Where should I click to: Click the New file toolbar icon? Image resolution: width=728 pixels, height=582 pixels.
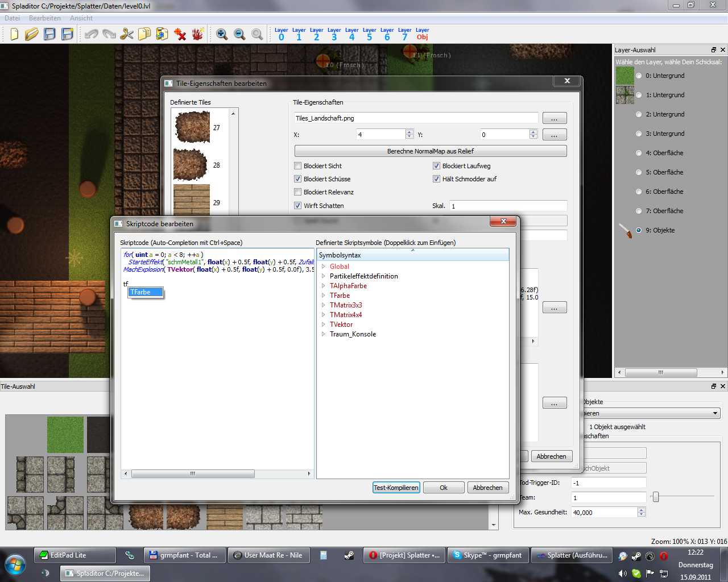[14, 34]
